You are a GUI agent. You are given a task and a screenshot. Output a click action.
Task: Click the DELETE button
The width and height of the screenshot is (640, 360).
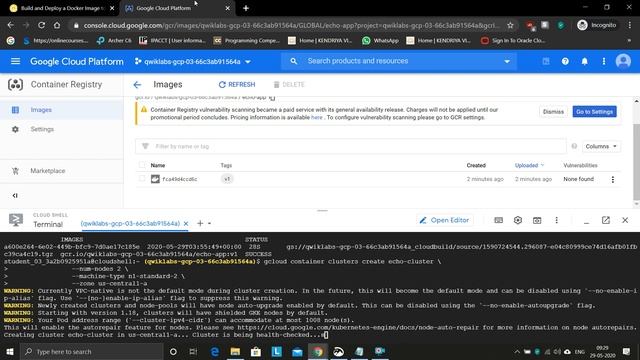[289, 84]
